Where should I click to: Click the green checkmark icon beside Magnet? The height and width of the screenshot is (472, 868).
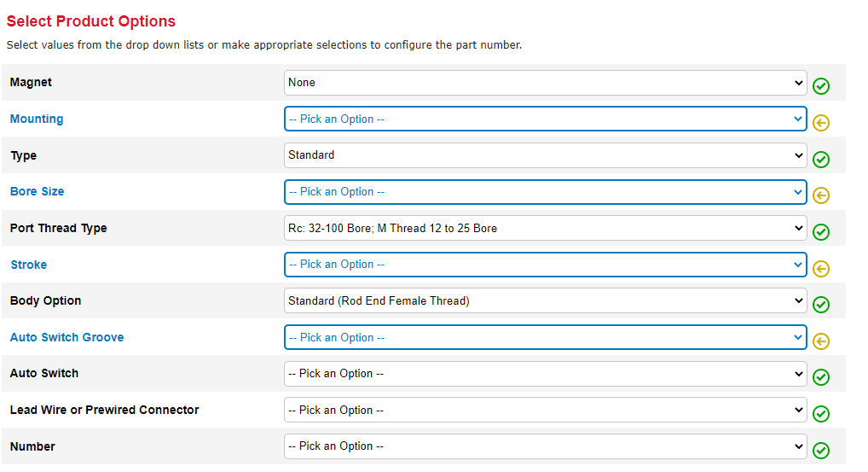(821, 85)
